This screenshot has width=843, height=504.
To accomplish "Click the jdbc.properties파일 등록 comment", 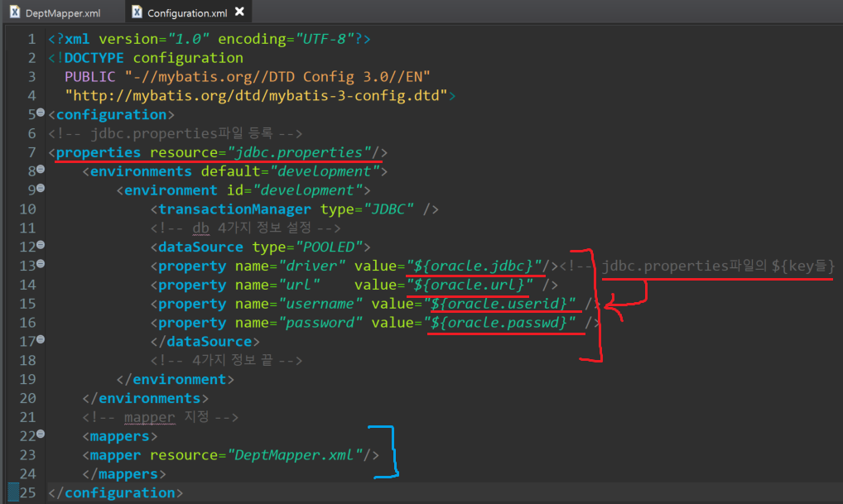I will (176, 133).
